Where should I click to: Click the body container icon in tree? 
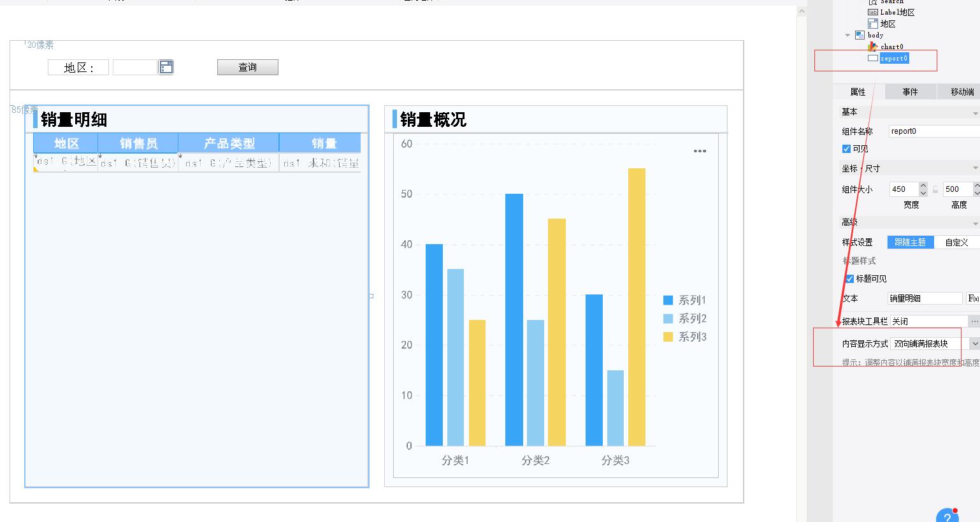tap(860, 35)
